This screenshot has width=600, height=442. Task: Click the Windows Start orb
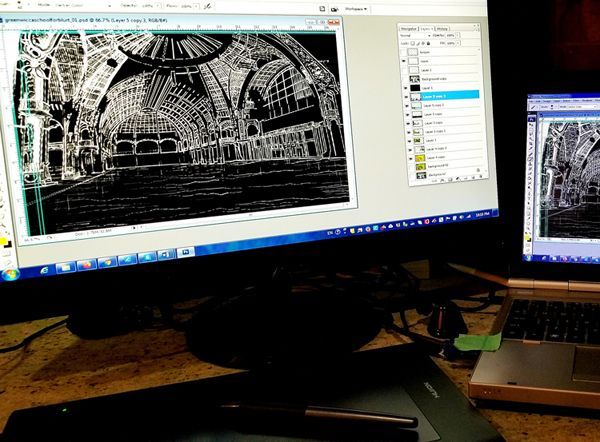point(12,273)
